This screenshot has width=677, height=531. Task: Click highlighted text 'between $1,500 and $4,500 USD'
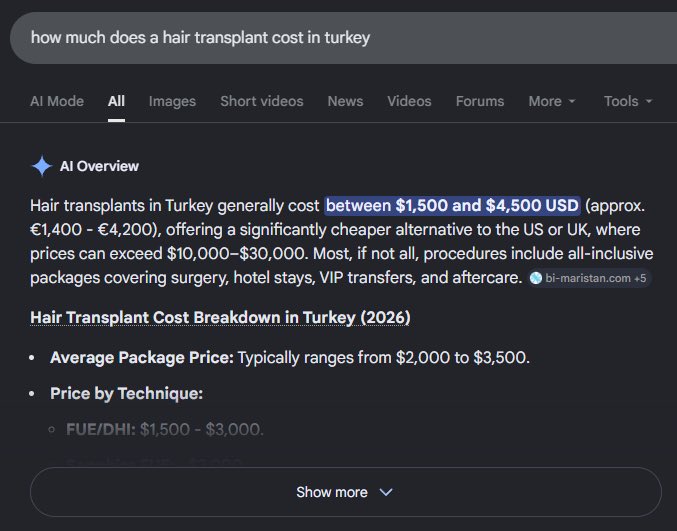(452, 205)
